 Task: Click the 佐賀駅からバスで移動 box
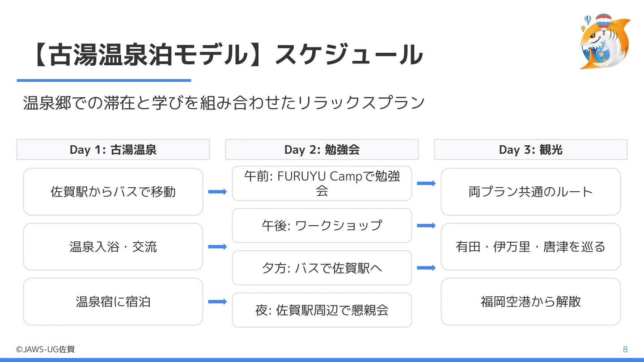point(113,192)
